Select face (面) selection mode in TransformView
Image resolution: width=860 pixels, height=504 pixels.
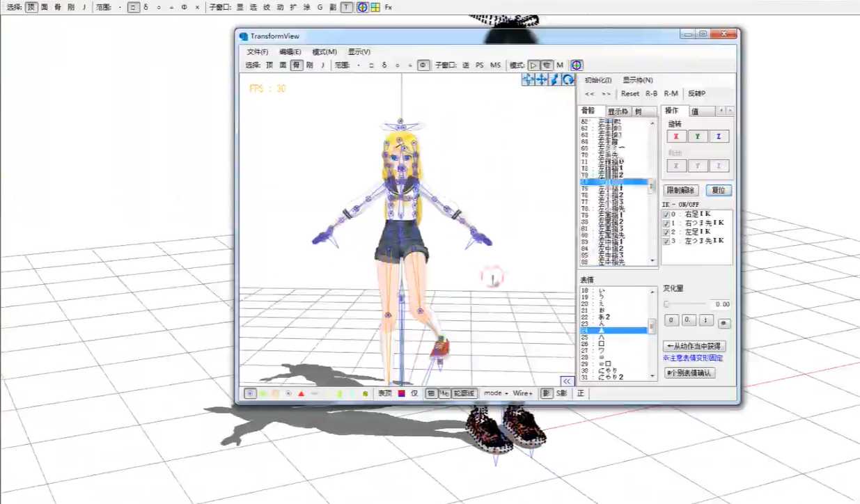point(283,65)
